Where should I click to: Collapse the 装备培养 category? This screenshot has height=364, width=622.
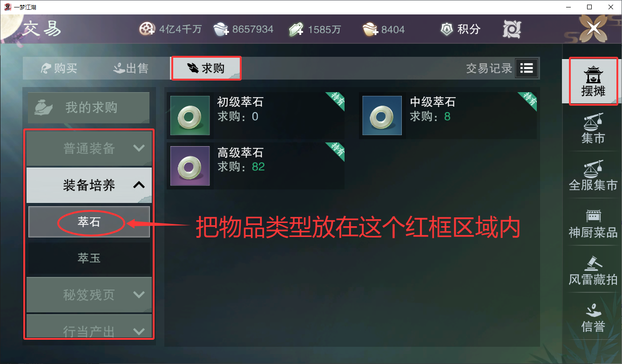point(89,185)
